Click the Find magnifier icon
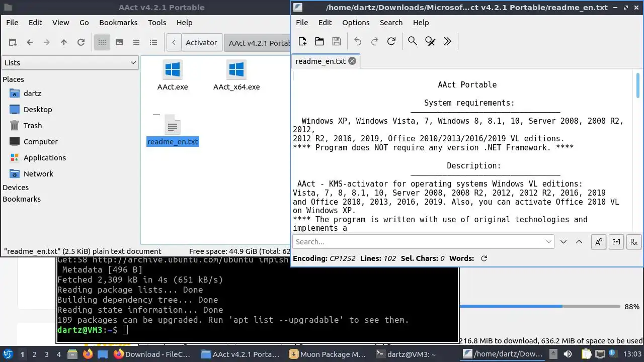 tap(413, 41)
